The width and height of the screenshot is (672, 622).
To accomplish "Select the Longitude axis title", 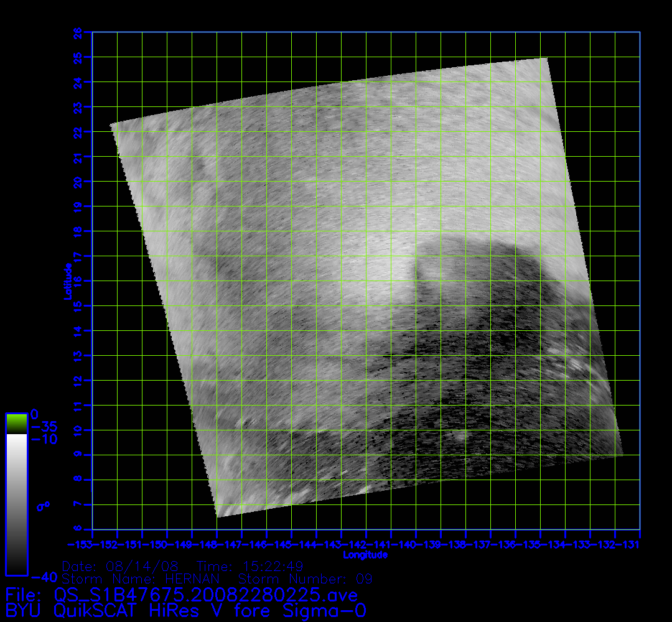I will pos(366,555).
